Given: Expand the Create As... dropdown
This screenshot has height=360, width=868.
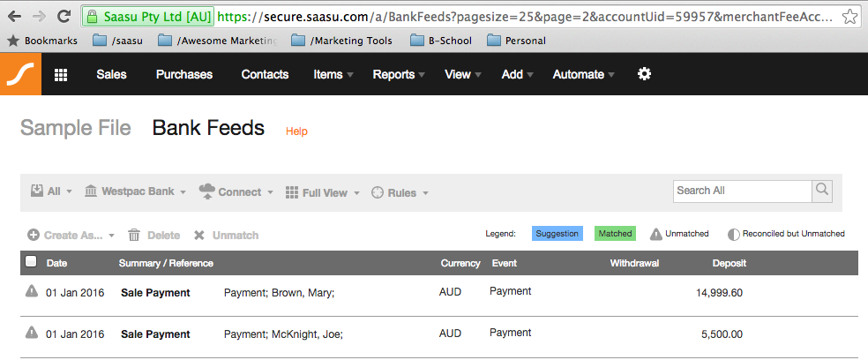Looking at the screenshot, I should tap(71, 236).
